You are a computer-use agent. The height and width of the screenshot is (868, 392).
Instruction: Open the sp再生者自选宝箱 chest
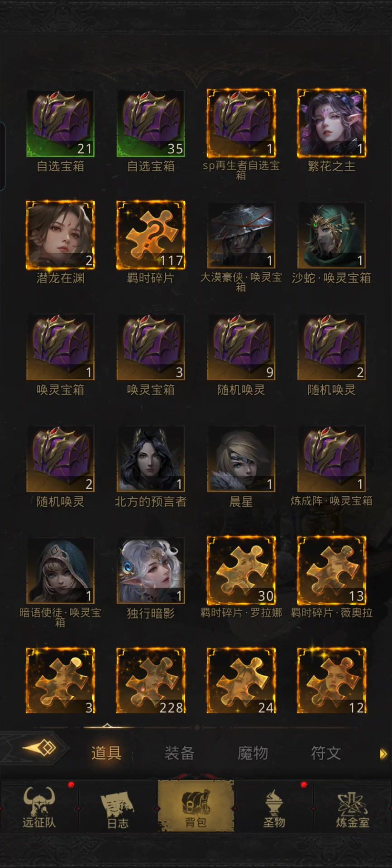241,123
